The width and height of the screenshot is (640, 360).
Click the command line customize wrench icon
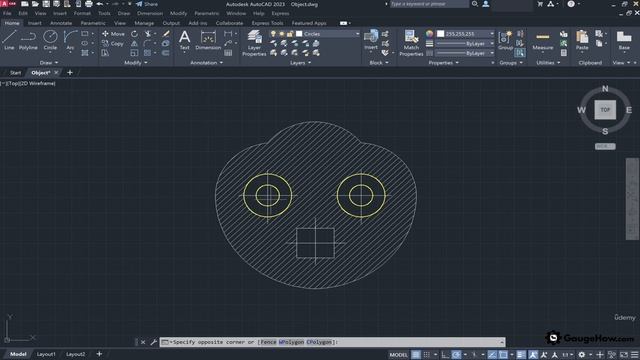pos(153,342)
